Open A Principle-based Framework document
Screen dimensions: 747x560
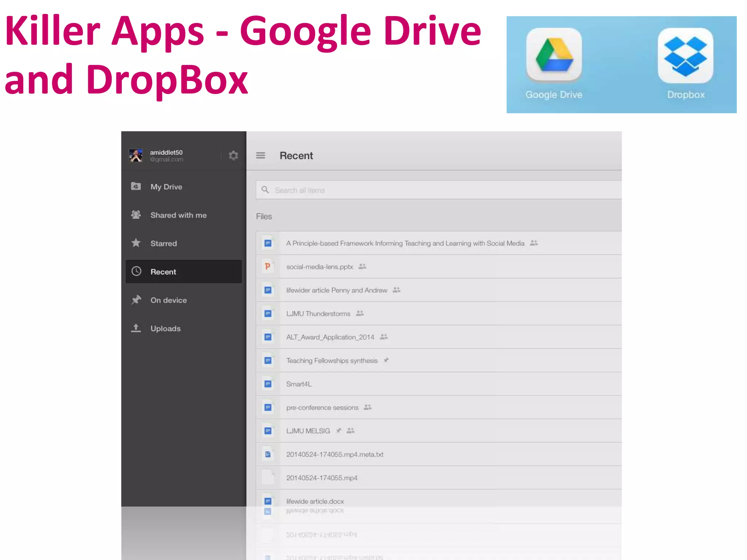click(439, 243)
